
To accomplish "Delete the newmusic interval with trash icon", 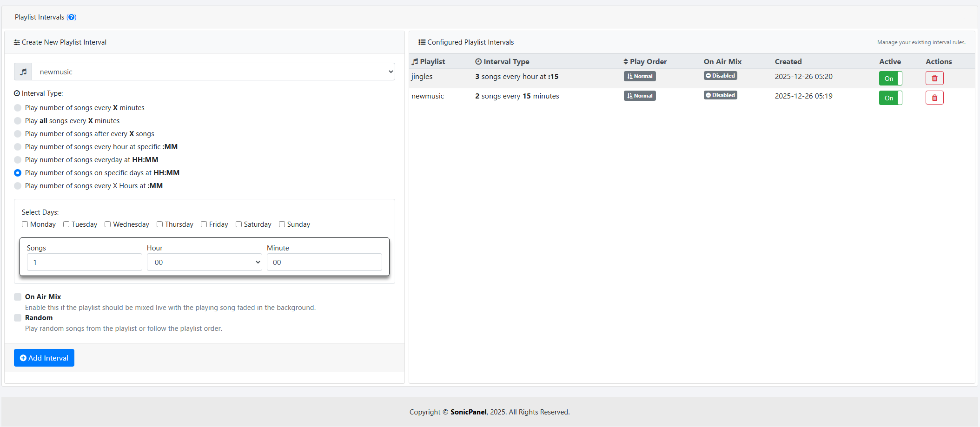I will [x=934, y=98].
